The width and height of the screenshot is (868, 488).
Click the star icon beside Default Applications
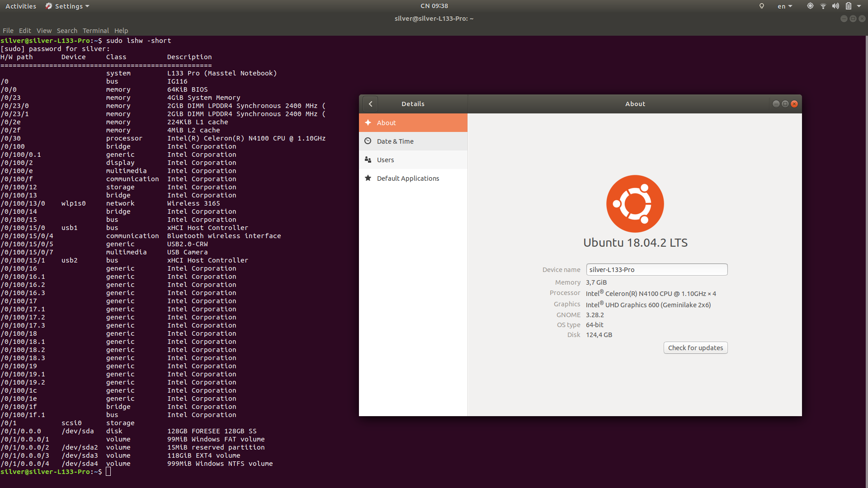pyautogui.click(x=368, y=178)
